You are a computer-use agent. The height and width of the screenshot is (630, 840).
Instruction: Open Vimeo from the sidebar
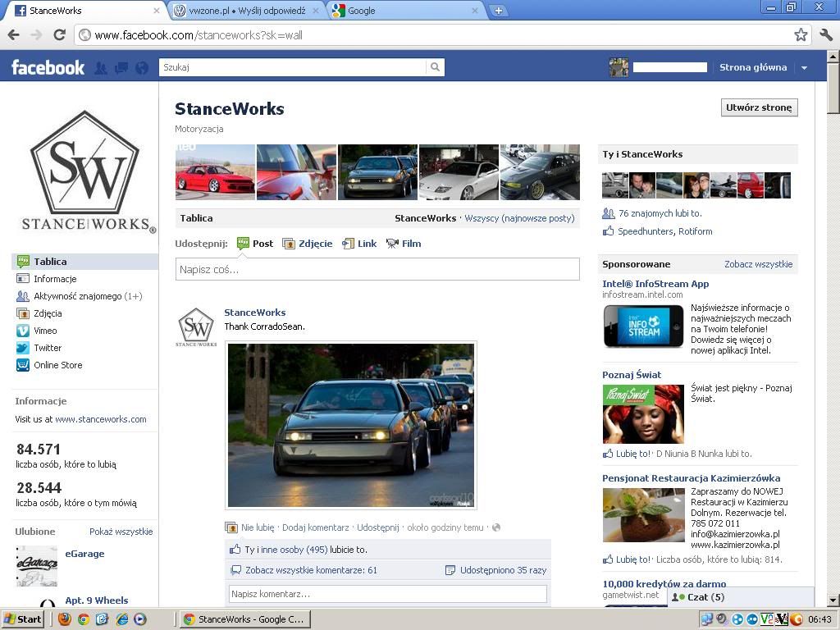pyautogui.click(x=45, y=331)
